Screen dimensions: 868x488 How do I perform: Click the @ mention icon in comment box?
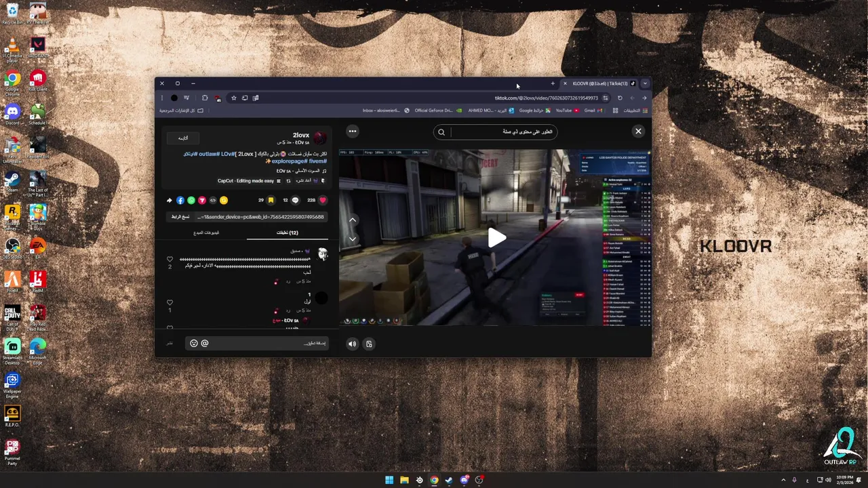[205, 344]
